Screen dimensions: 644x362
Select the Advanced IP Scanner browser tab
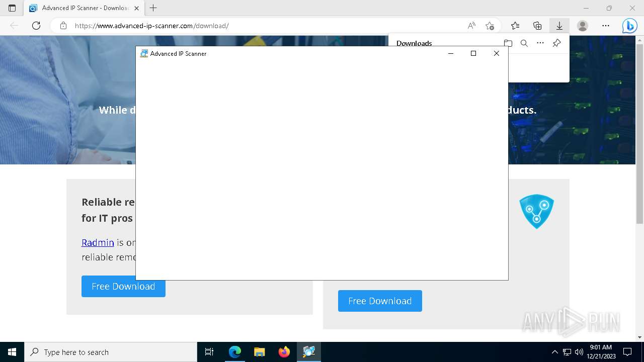point(84,8)
